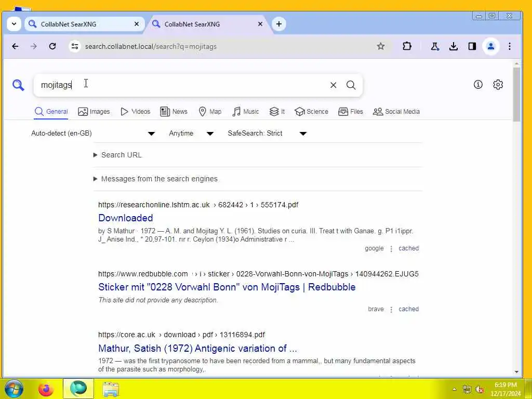Viewport: 532px width, 399px height.
Task: Select the General category tab
Action: (51, 112)
